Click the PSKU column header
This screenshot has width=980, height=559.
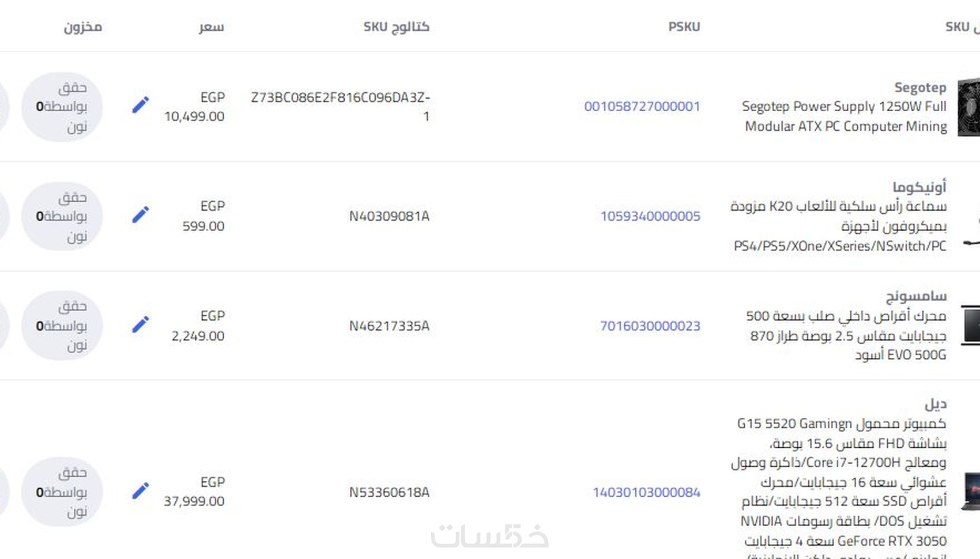[x=684, y=27]
